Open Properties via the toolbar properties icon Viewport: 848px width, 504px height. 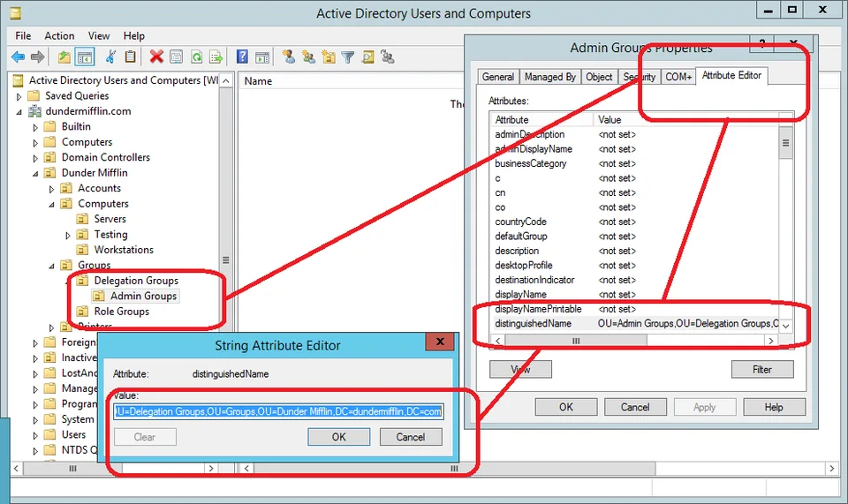pos(176,56)
